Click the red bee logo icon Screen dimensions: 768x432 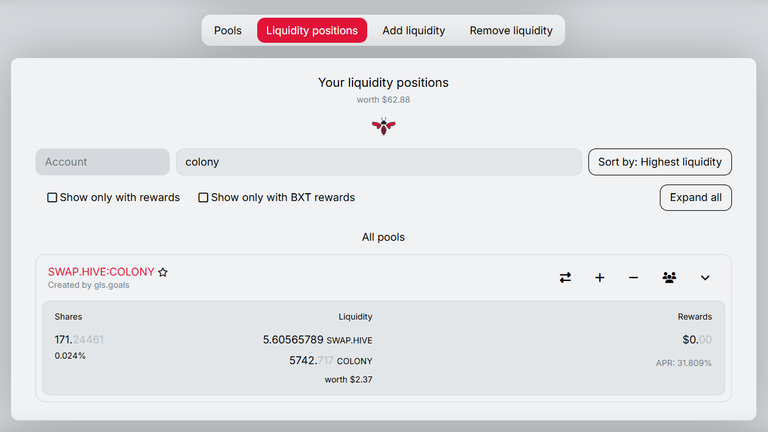[384, 126]
